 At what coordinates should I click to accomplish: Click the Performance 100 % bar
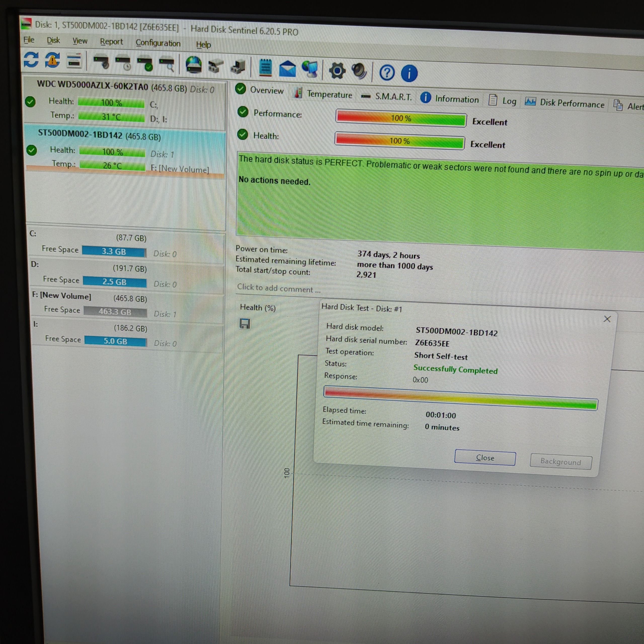click(401, 118)
